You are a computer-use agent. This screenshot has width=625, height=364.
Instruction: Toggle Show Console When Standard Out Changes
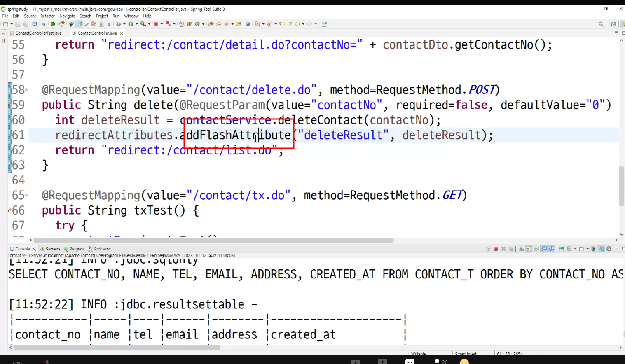point(544,249)
